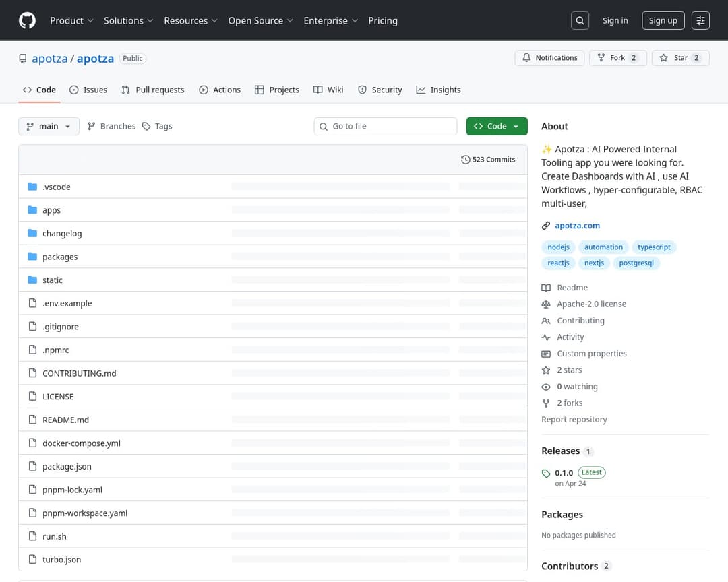Screen dimensions: 728x582
Task: Focus the Go to file field
Action: tap(391, 126)
